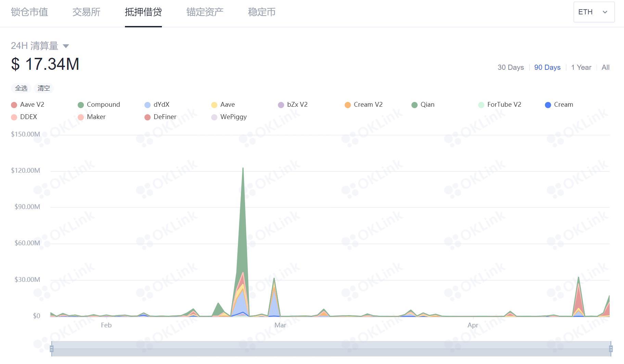The height and width of the screenshot is (364, 624).
Task: Click the dYdX blue legend dot
Action: 147,105
